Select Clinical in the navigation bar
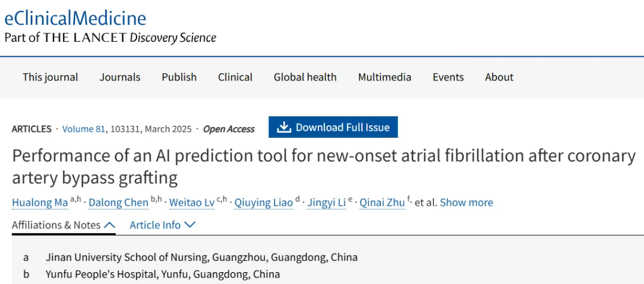This screenshot has width=644, height=284. pyautogui.click(x=236, y=78)
